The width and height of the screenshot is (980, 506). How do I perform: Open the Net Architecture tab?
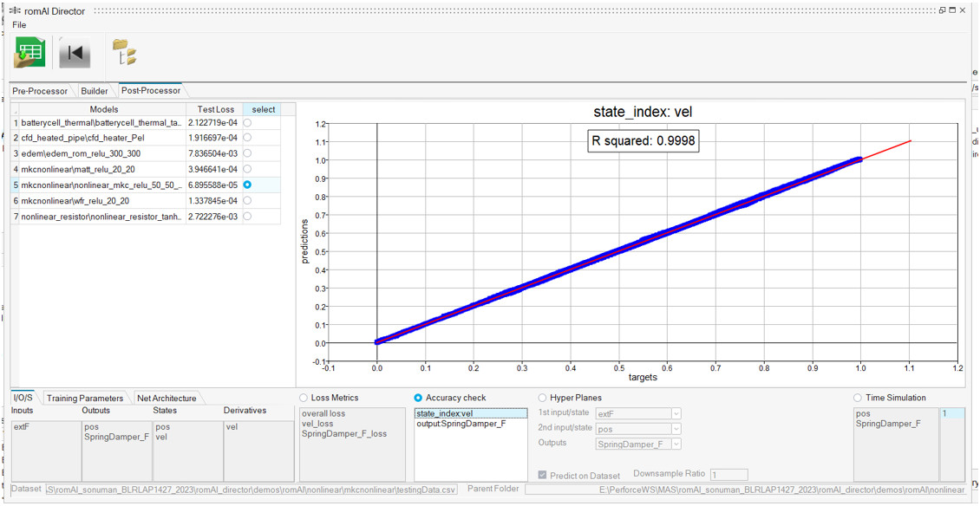point(167,399)
